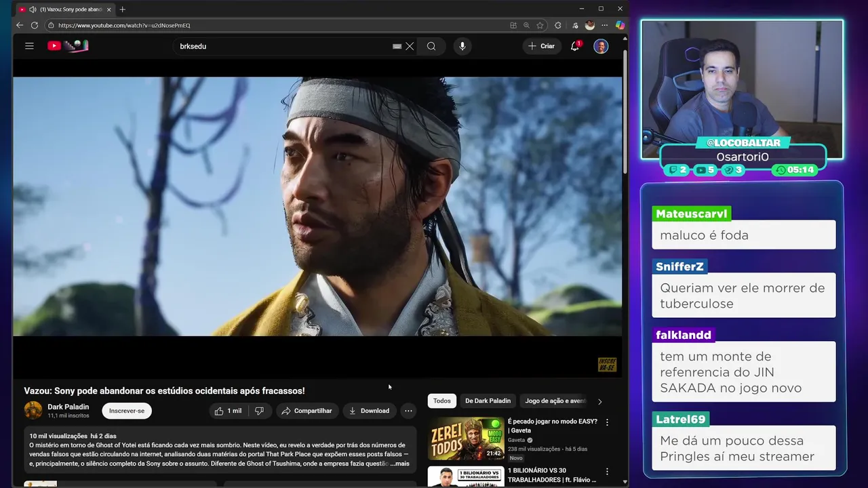This screenshot has width=868, height=488.
Task: Open the ZEREI TODOS video thumbnail
Action: click(466, 439)
